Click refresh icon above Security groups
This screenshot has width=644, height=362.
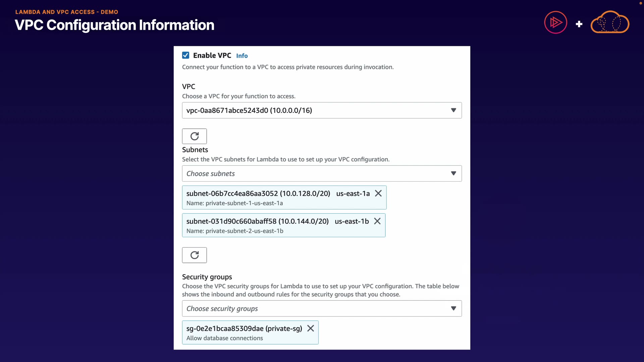194,255
